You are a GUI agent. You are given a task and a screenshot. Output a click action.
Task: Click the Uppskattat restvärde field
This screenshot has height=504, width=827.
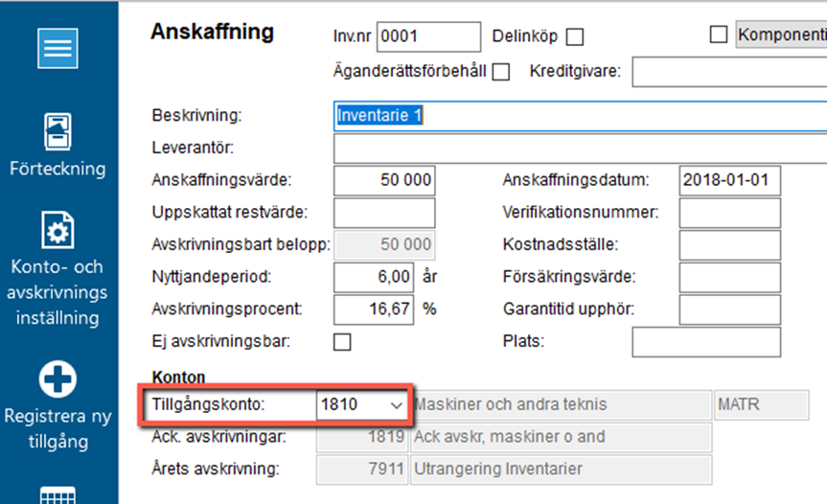[384, 213]
